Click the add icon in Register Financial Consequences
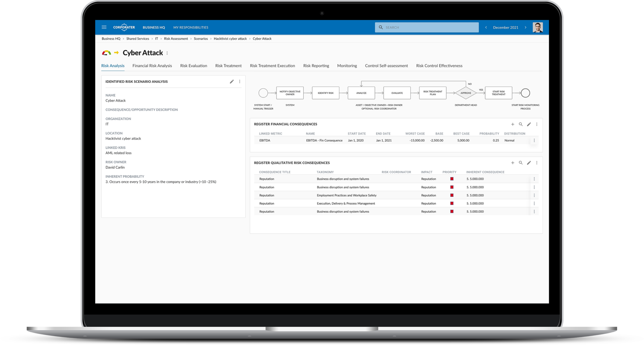 point(513,124)
